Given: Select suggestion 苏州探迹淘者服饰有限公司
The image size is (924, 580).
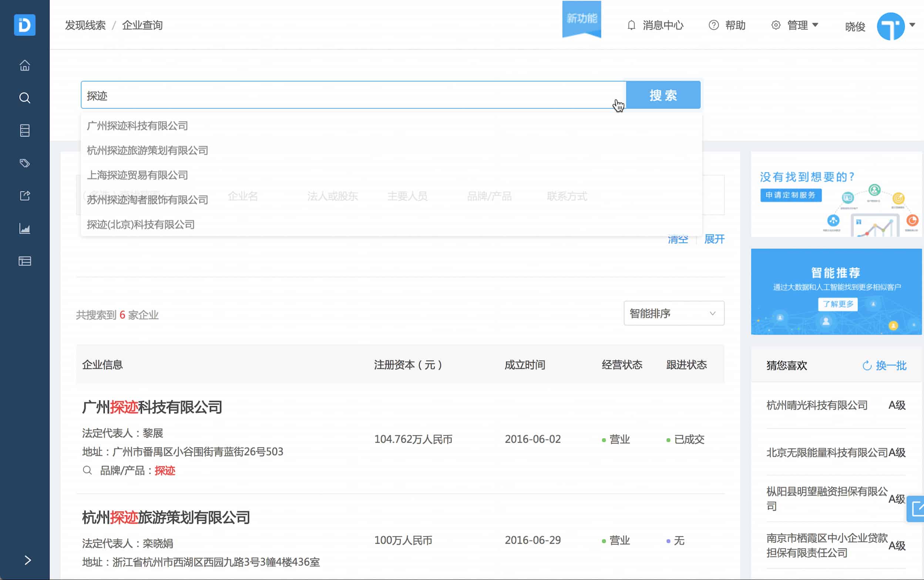Looking at the screenshot, I should click(x=147, y=200).
